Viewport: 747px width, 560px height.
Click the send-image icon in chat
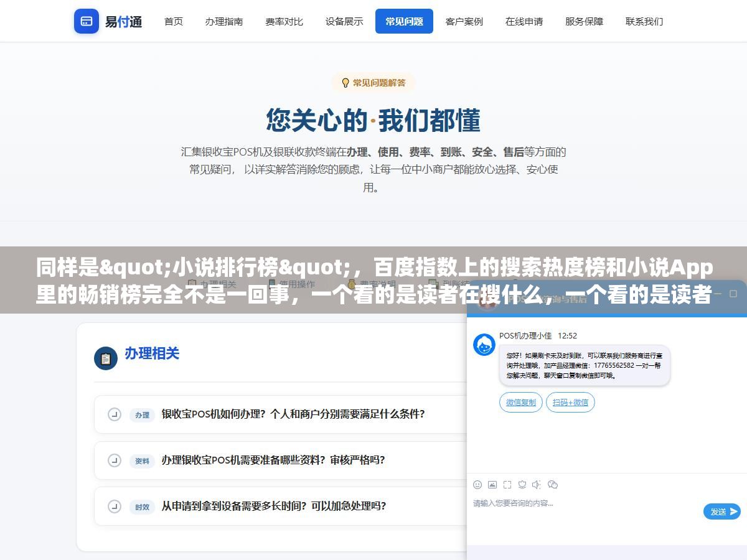(x=492, y=485)
